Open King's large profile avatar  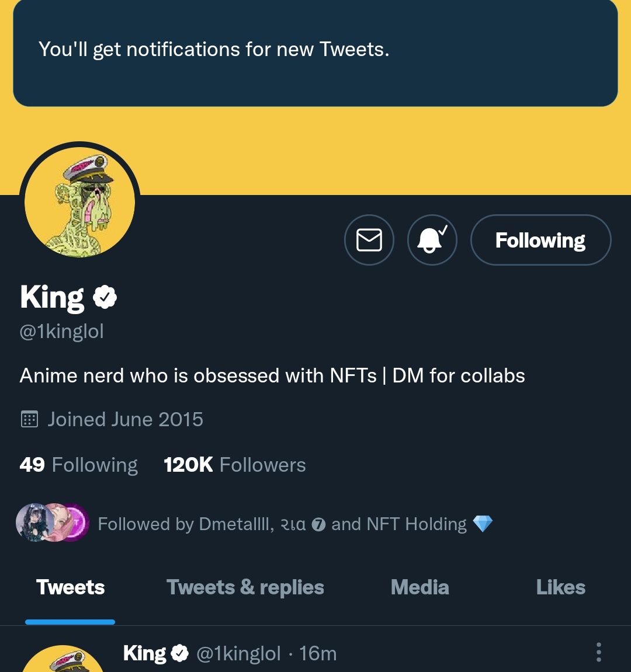pyautogui.click(x=80, y=202)
